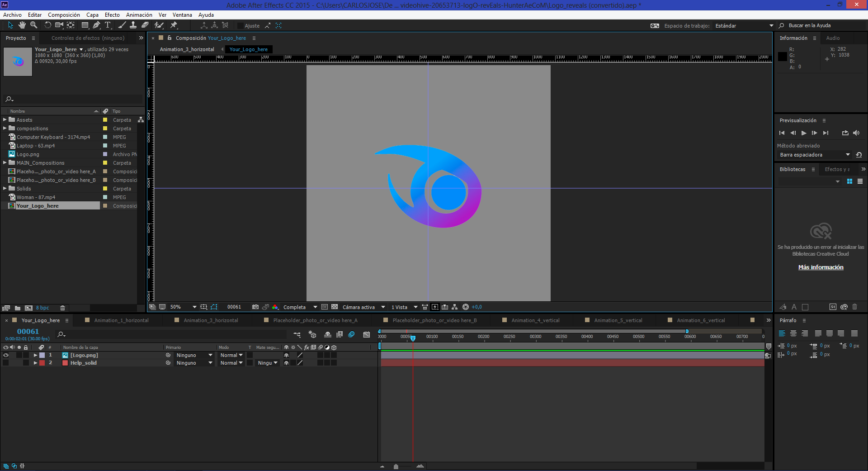Hide shy layers toggle in timeline
Image resolution: width=868 pixels, height=471 pixels.
(x=328, y=334)
